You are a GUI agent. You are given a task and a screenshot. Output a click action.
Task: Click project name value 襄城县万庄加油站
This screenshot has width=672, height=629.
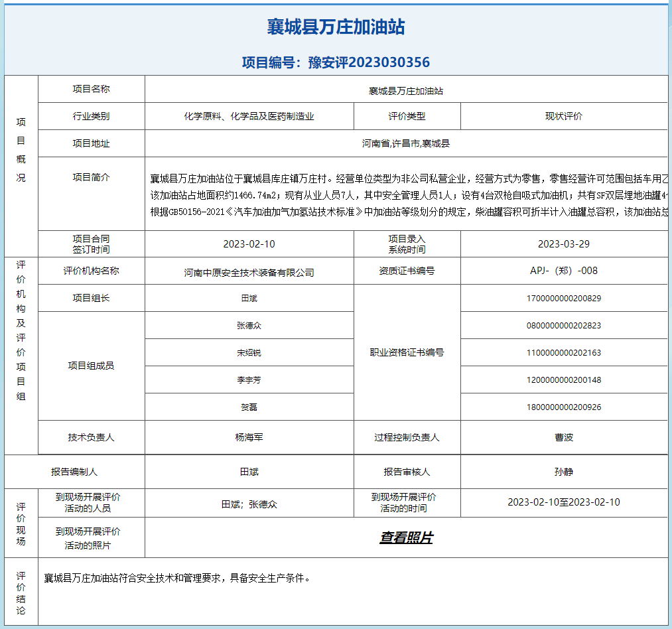pyautogui.click(x=406, y=91)
